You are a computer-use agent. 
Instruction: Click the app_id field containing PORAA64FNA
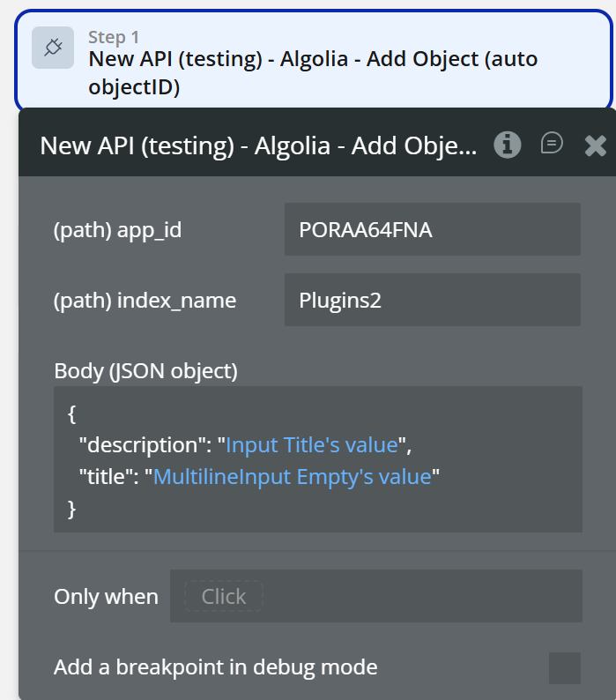(432, 229)
